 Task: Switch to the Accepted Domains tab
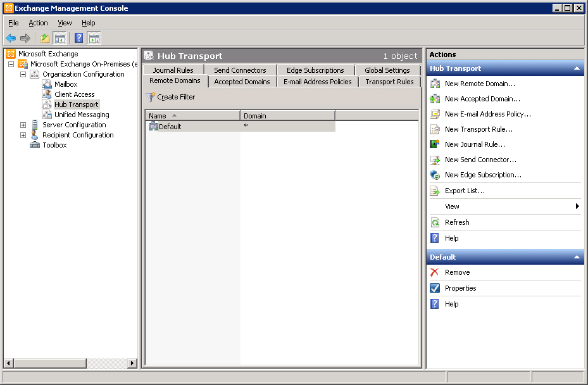[x=242, y=82]
